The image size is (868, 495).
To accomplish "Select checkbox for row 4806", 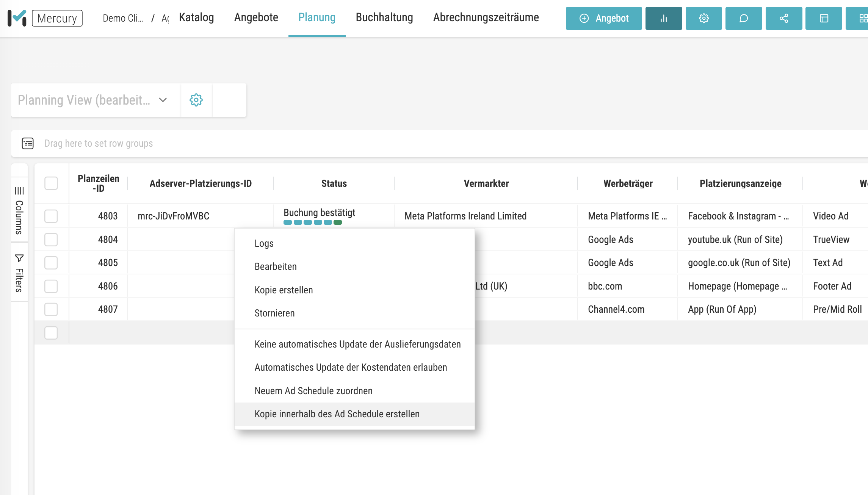I will click(51, 286).
